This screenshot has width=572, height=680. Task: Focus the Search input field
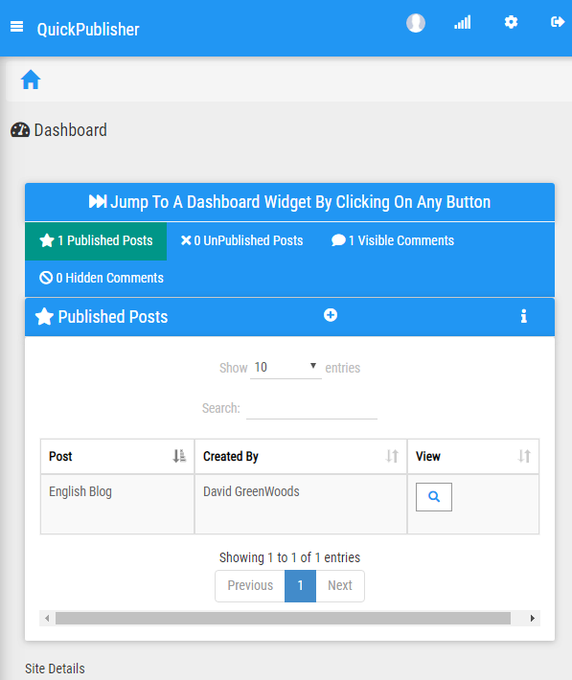coord(311,409)
